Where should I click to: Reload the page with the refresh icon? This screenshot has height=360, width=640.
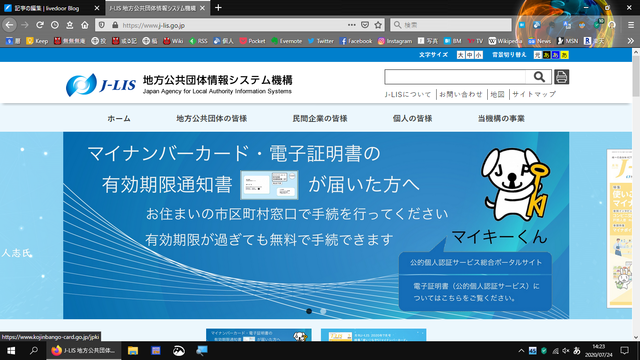coord(40,25)
